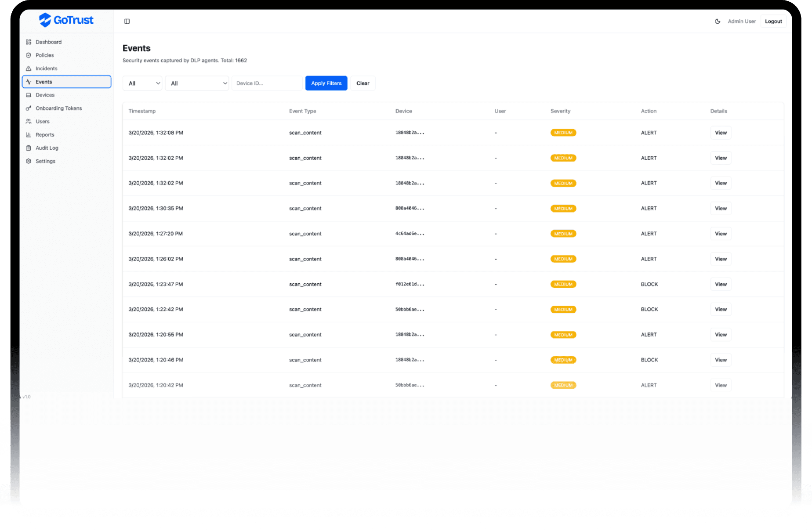
Task: Click the GoTrust logo icon
Action: (x=45, y=20)
